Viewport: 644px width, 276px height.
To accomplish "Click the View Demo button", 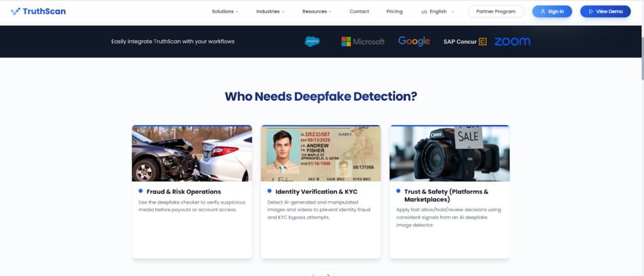I will [605, 11].
